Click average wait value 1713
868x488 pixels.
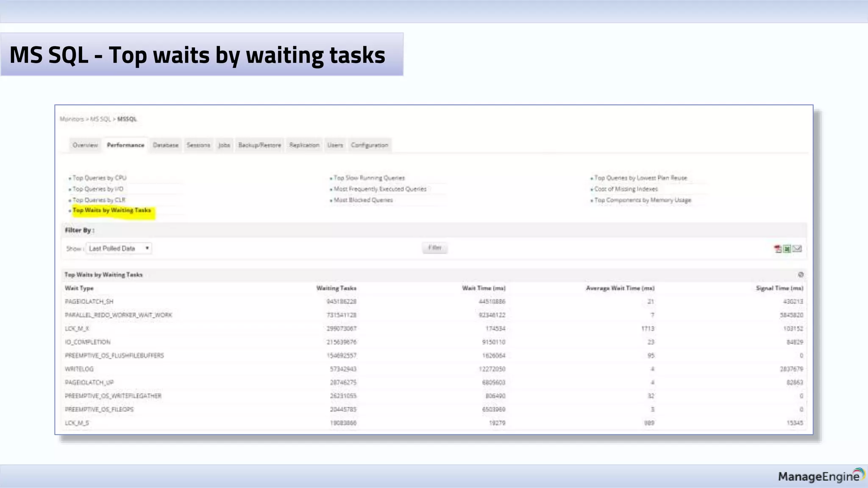pyautogui.click(x=648, y=329)
